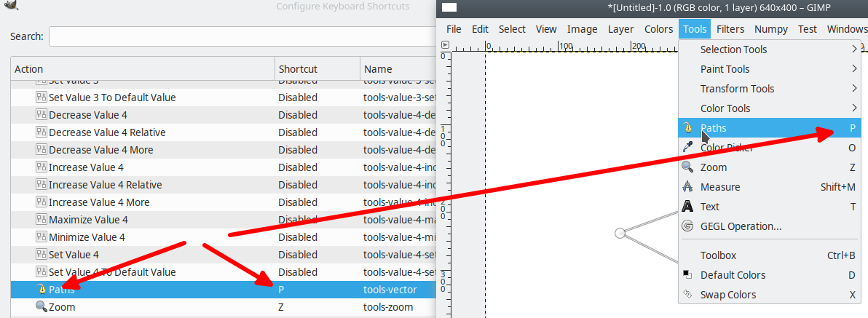
Task: Click icon beside Minimize Value 4 row
Action: pos(42,237)
